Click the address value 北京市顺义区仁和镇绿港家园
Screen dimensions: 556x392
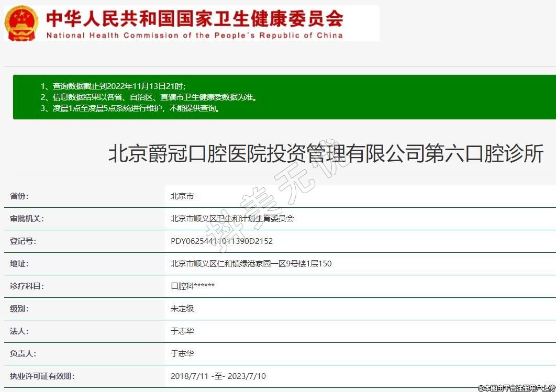click(251, 264)
